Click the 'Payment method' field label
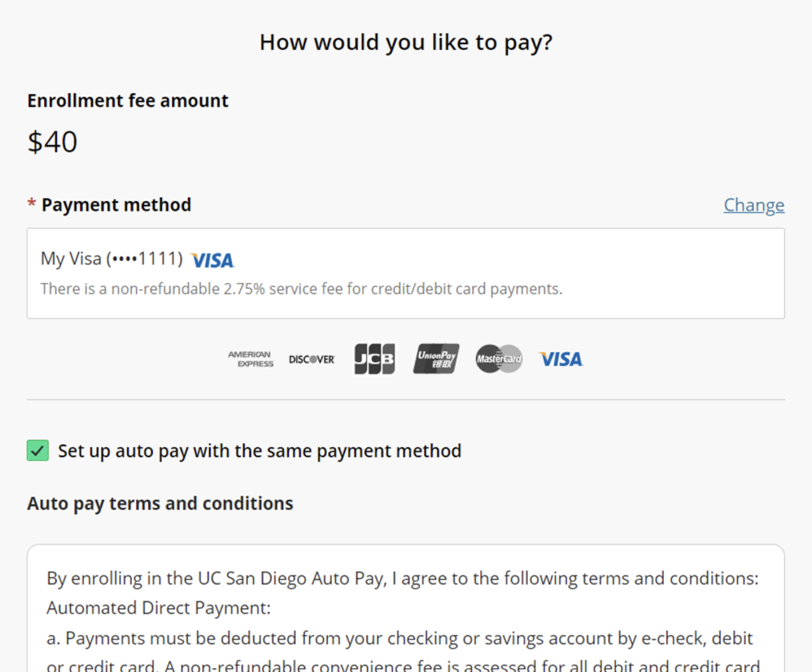Image resolution: width=812 pixels, height=672 pixels. pos(116,205)
